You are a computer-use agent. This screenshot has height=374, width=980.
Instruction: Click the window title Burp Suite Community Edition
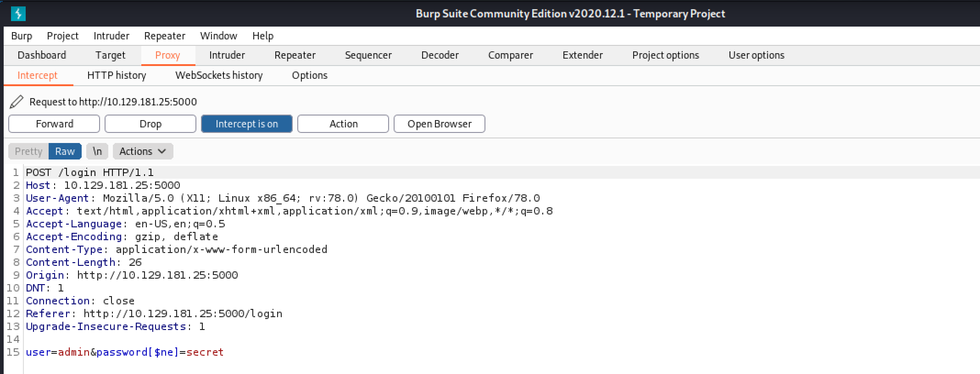[x=570, y=14]
